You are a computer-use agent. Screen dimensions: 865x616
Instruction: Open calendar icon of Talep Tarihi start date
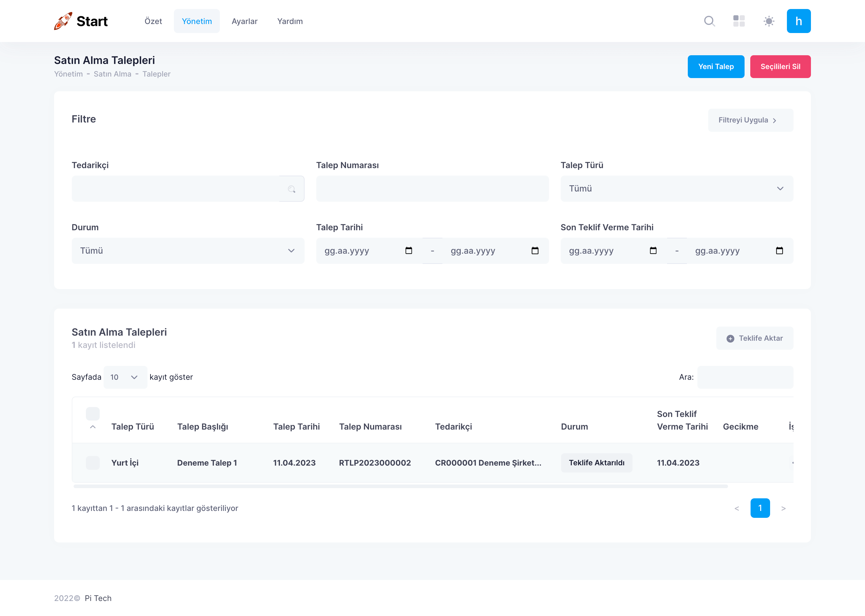(x=408, y=251)
